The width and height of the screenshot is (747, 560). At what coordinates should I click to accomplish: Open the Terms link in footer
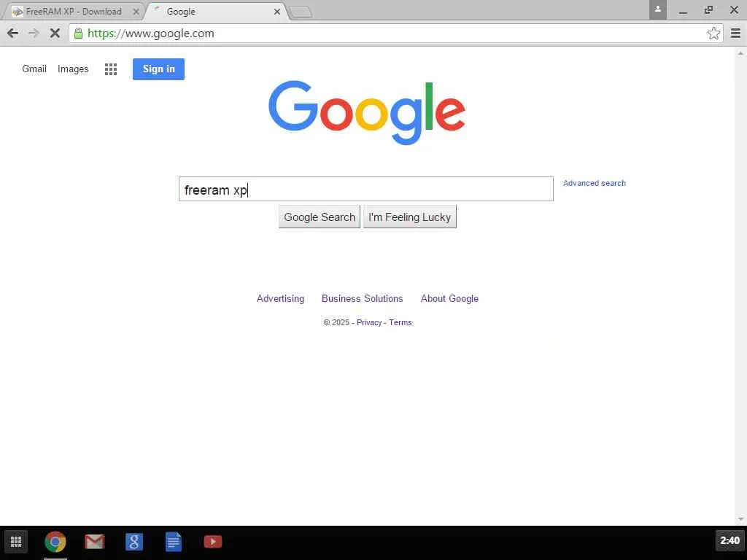400,322
